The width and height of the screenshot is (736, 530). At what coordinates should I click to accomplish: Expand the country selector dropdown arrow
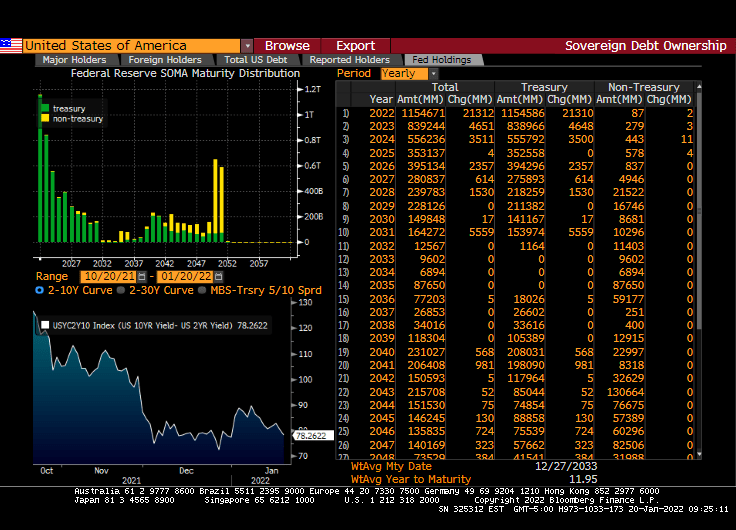(247, 45)
